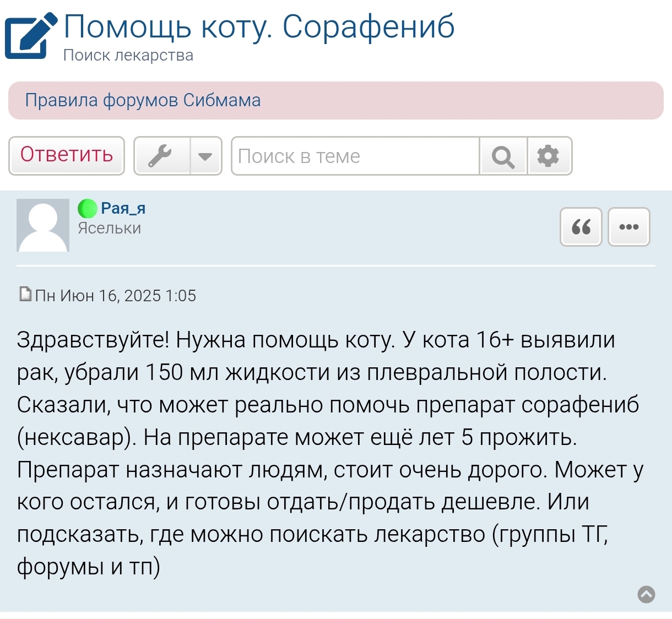Open topic tools via the wrench icon

pos(161,156)
